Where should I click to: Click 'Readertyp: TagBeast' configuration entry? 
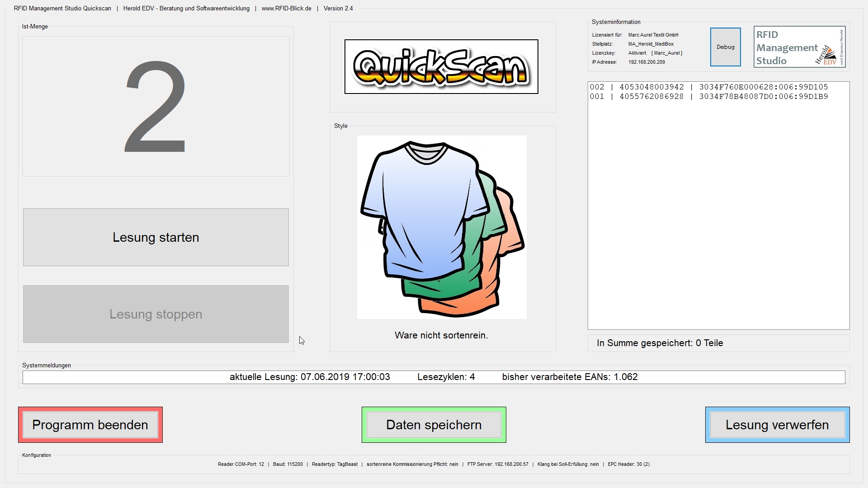(335, 464)
